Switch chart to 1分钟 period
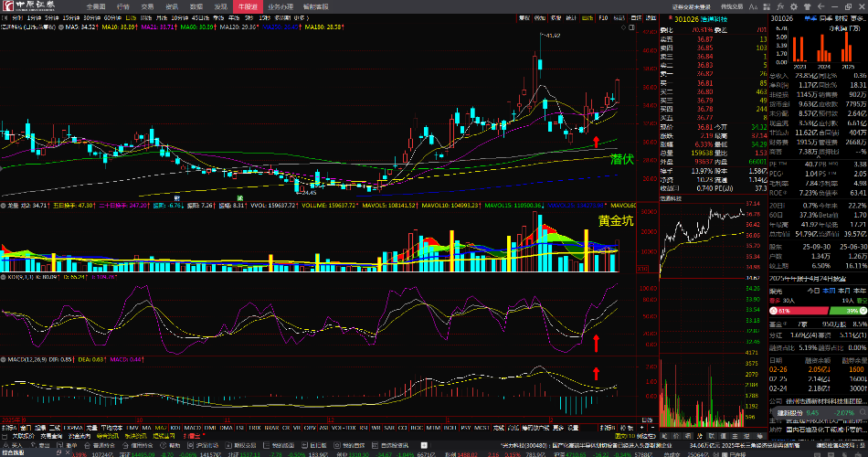Image resolution: width=868 pixels, height=457 pixels. point(35,17)
